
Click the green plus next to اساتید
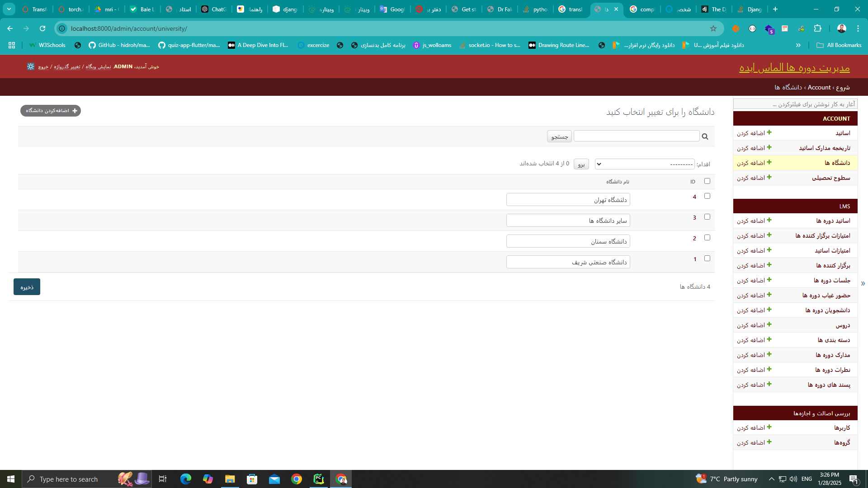pyautogui.click(x=769, y=133)
